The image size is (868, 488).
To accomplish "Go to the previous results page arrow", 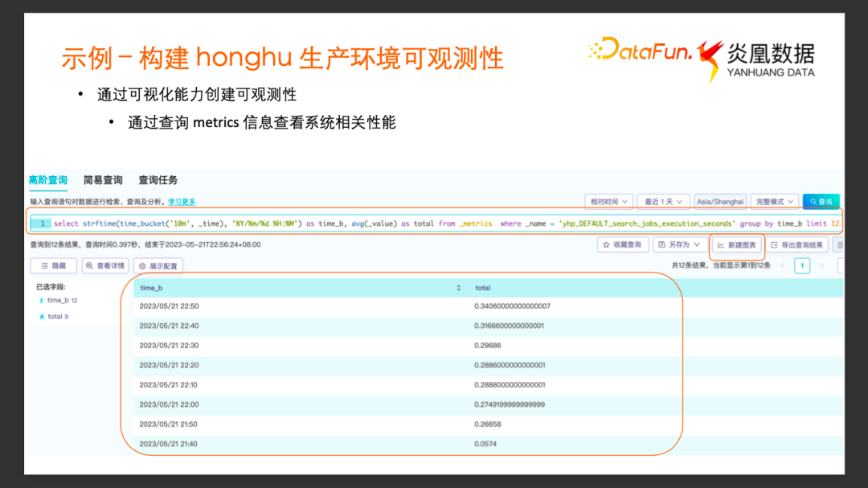I will [x=783, y=266].
